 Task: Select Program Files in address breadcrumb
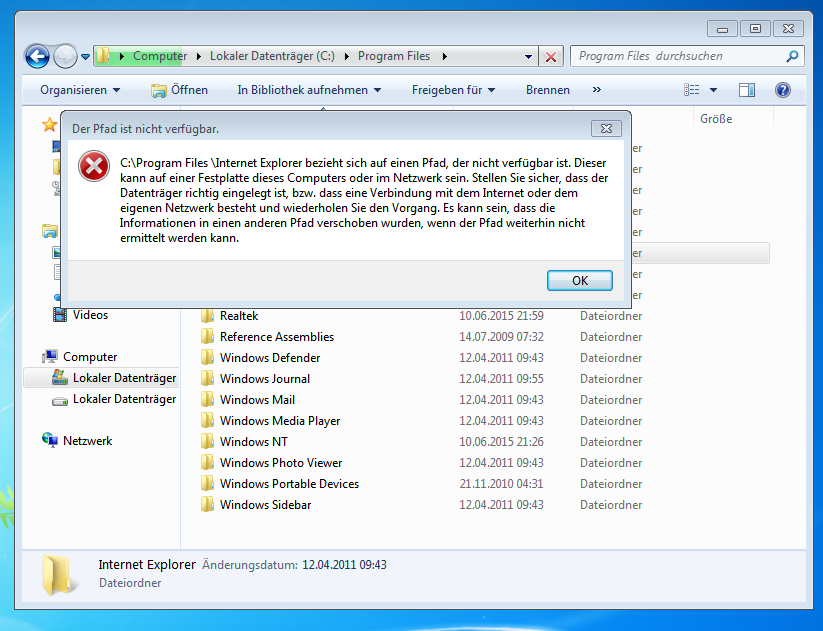394,56
